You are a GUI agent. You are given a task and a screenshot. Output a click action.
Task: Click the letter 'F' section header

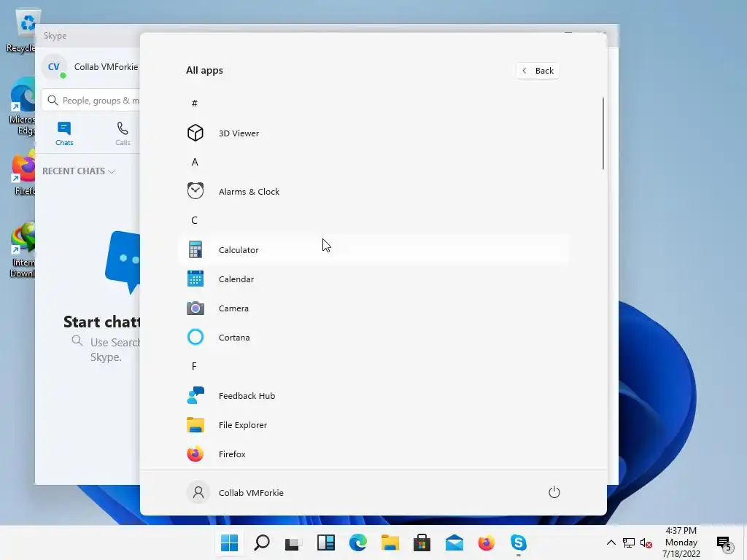pyautogui.click(x=194, y=366)
